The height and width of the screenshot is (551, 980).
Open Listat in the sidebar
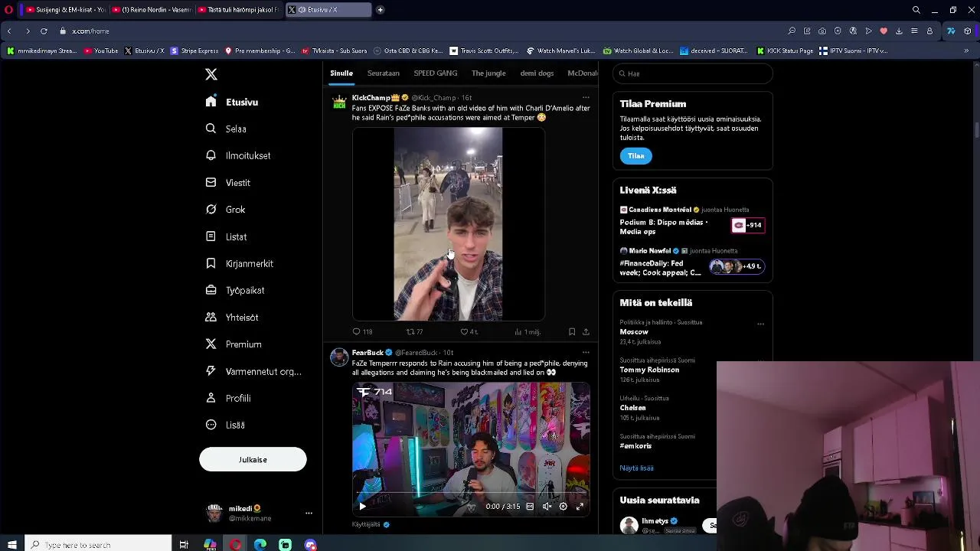click(x=227, y=236)
